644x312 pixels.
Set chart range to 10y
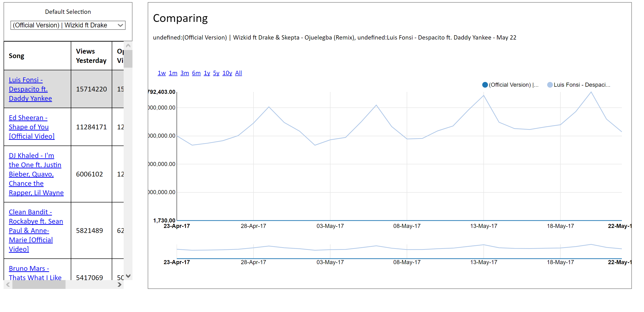pos(227,73)
